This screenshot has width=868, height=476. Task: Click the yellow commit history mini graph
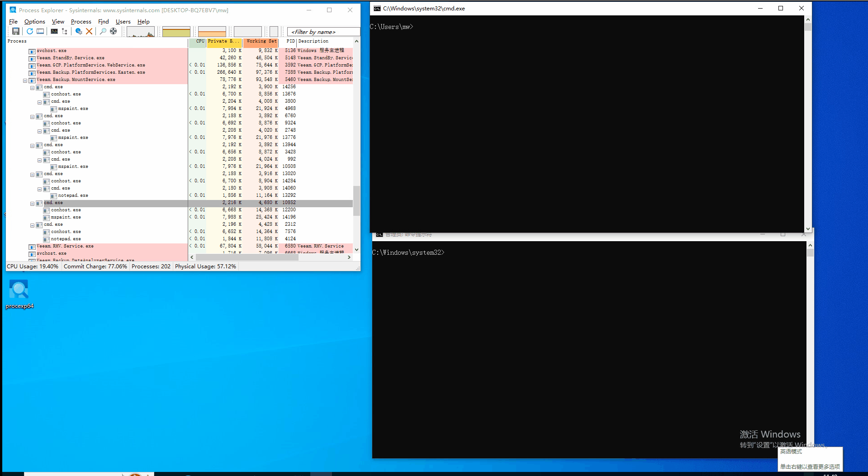tap(176, 32)
